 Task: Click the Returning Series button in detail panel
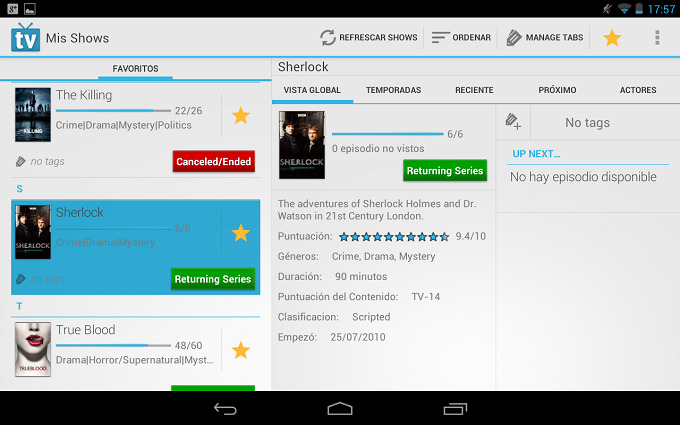(x=444, y=170)
